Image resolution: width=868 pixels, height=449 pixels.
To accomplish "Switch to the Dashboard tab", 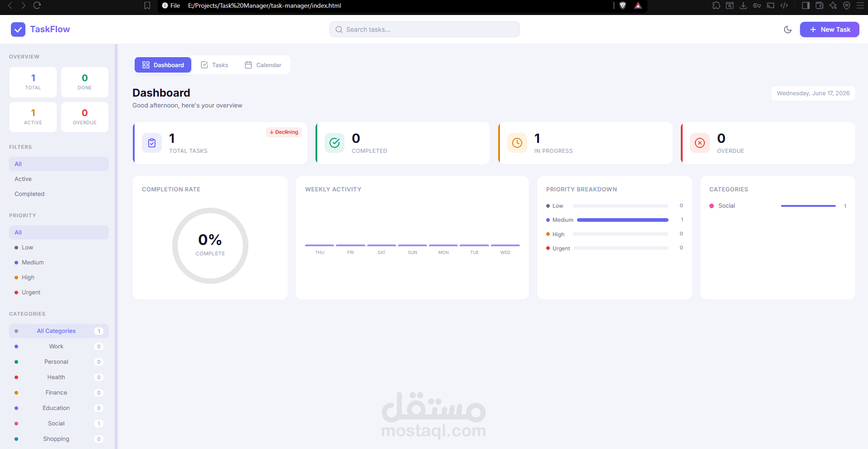I will pos(163,65).
